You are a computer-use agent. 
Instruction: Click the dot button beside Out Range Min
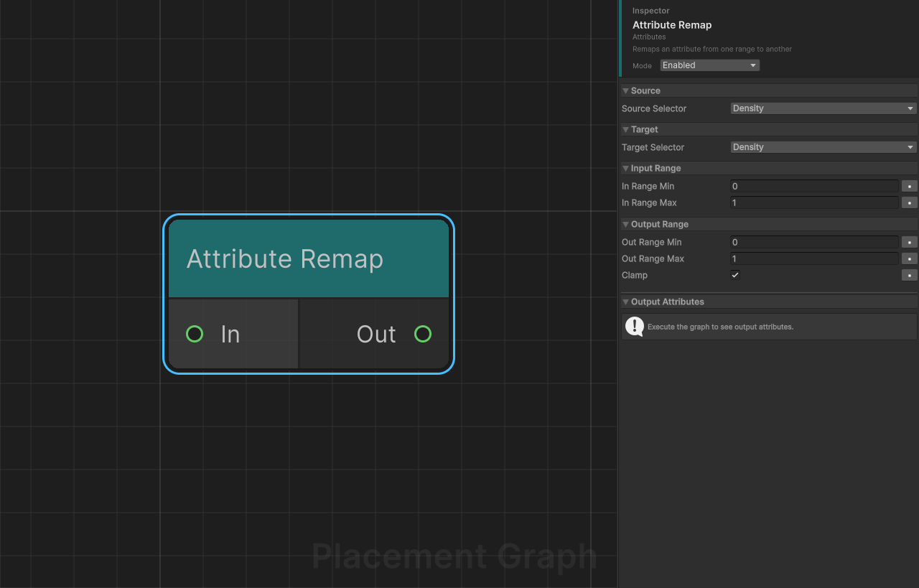point(909,242)
